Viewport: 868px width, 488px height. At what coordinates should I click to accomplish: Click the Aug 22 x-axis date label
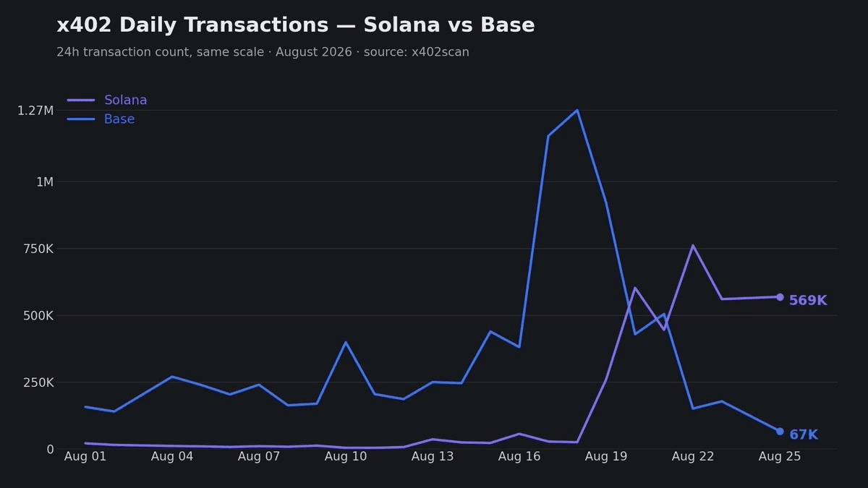pos(693,456)
